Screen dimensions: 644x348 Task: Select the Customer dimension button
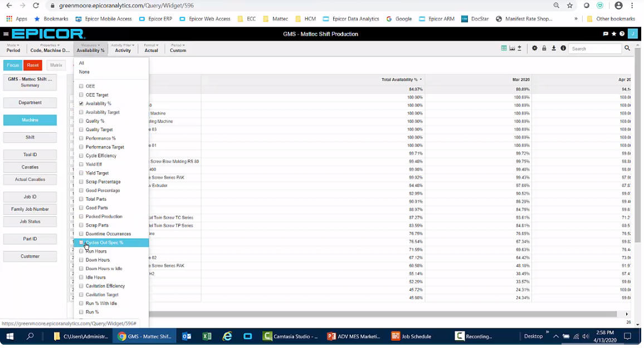pos(30,256)
